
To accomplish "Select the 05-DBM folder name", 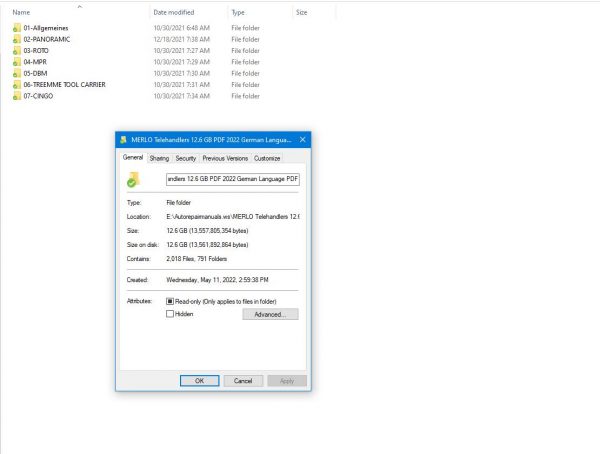I will coord(35,73).
